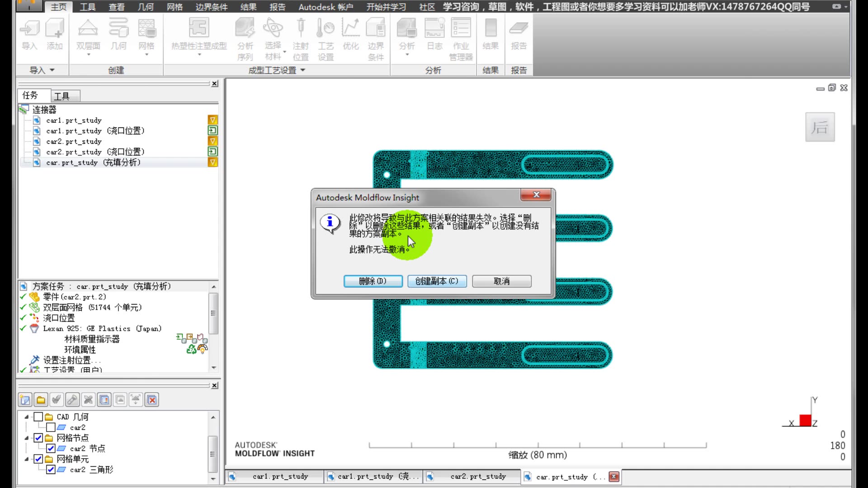
Task: Click the new layer icon in layers toolbar
Action: tap(25, 400)
